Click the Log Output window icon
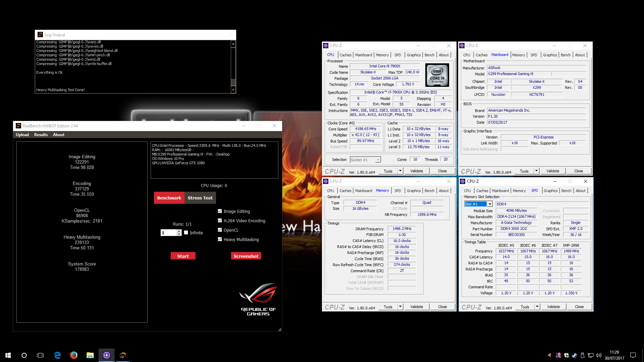The width and height of the screenshot is (644, 362). [40, 35]
